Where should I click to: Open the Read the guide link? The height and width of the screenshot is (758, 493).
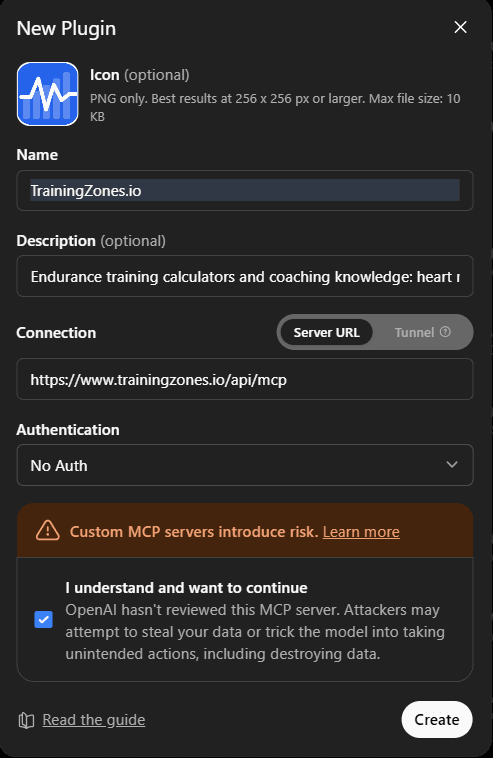point(94,720)
